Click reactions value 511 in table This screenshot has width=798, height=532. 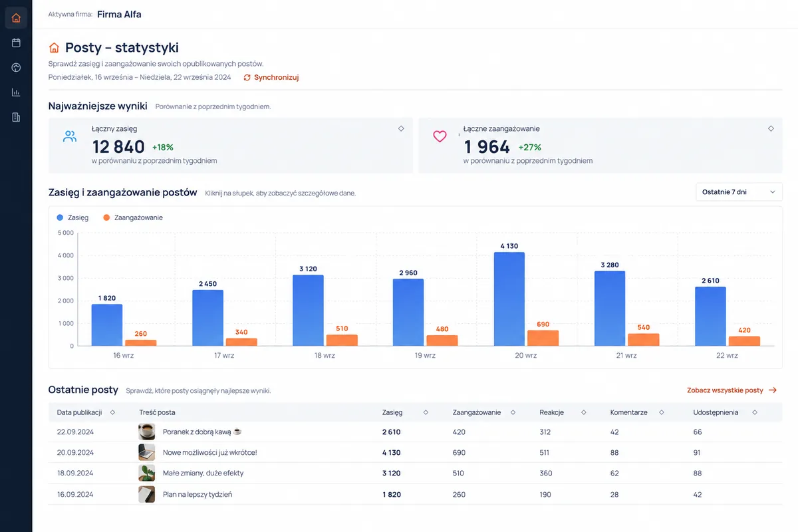(545, 453)
